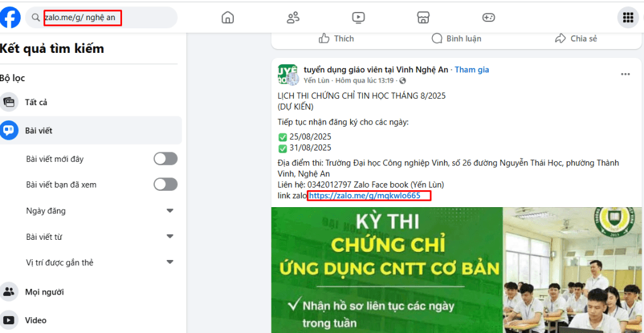
Task: Toggle the "Bài viết bạn đã xem" switch
Action: point(165,184)
